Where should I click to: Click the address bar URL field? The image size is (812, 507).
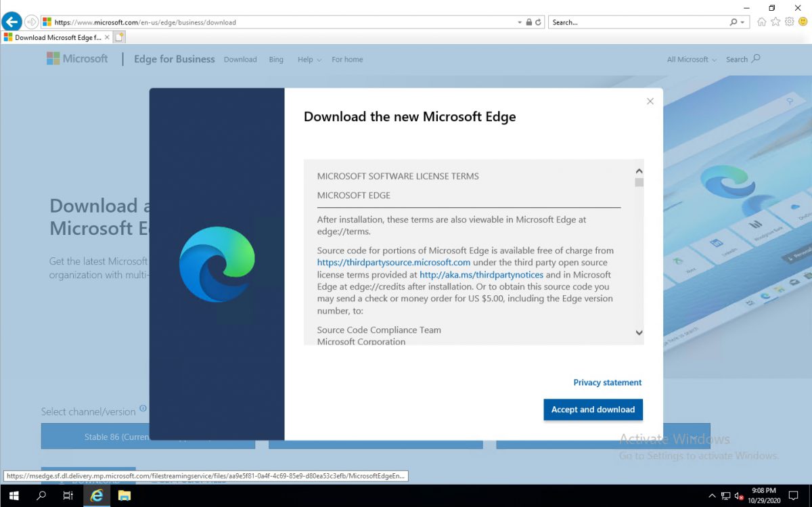click(277, 22)
